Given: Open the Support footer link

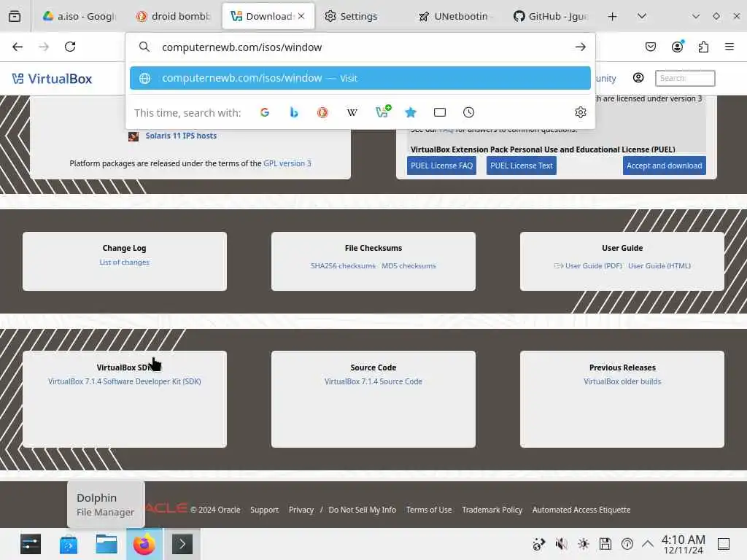Looking at the screenshot, I should pyautogui.click(x=264, y=510).
